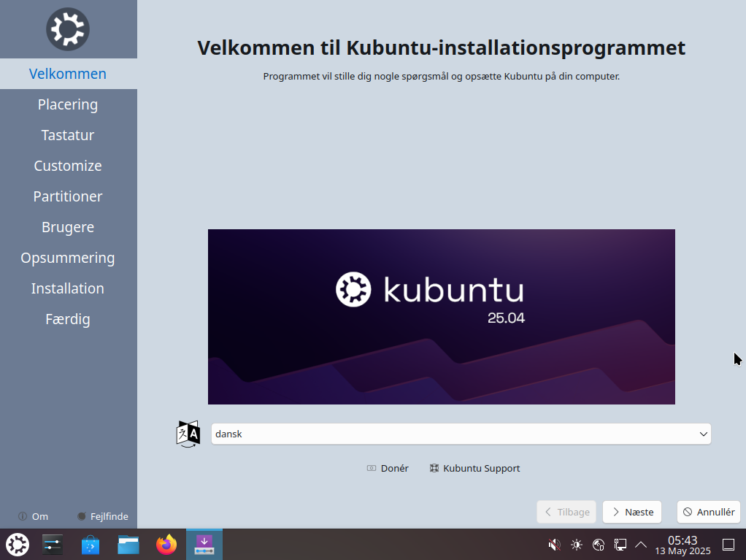746x560 pixels.
Task: Select the Placering step in sidebar
Action: pyautogui.click(x=69, y=104)
